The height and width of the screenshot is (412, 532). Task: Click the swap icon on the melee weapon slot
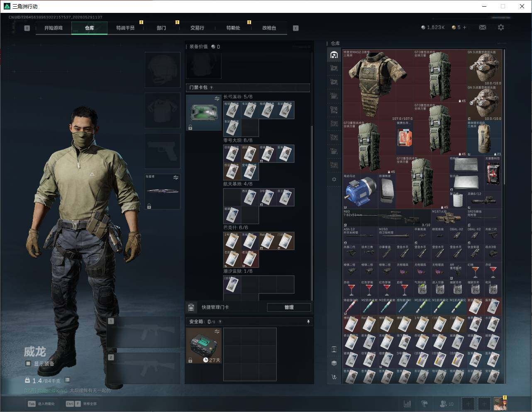point(176,178)
